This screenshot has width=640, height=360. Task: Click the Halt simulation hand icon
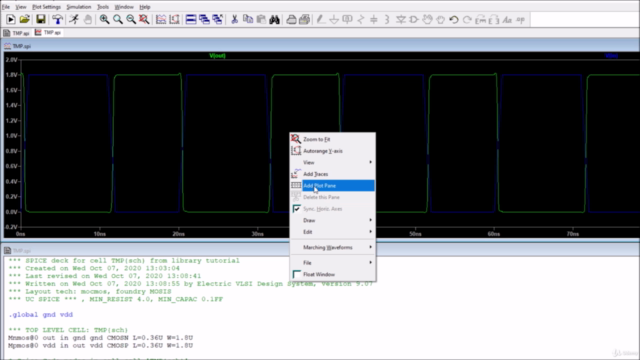click(88, 19)
